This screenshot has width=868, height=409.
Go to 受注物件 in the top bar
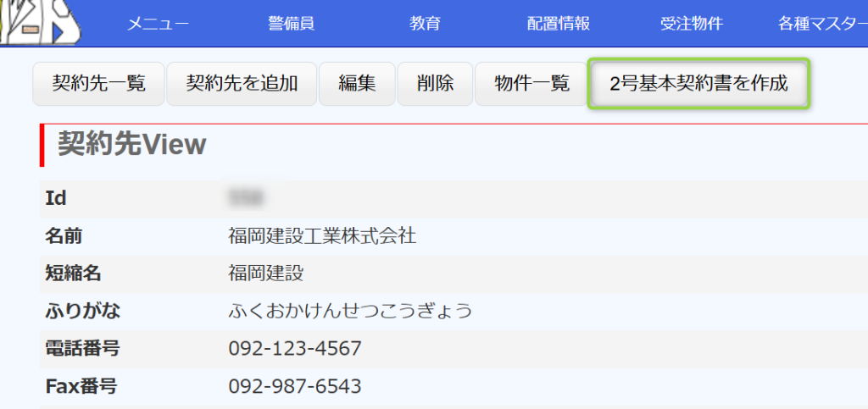click(x=691, y=24)
